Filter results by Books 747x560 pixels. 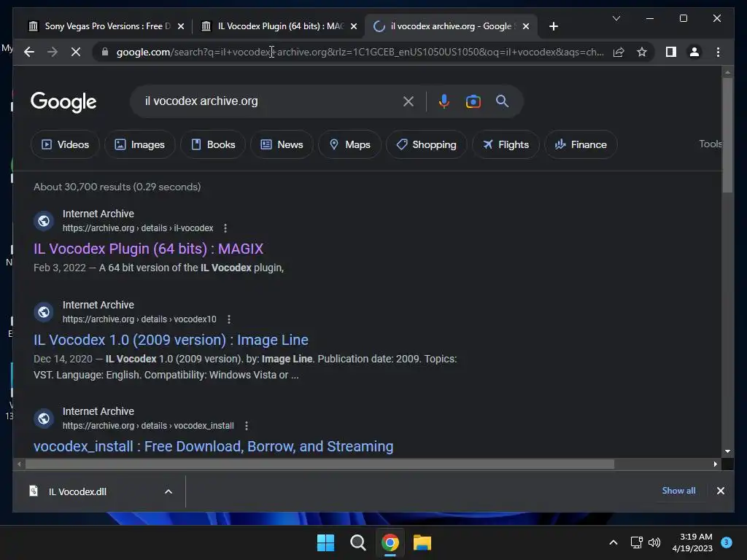[213, 144]
